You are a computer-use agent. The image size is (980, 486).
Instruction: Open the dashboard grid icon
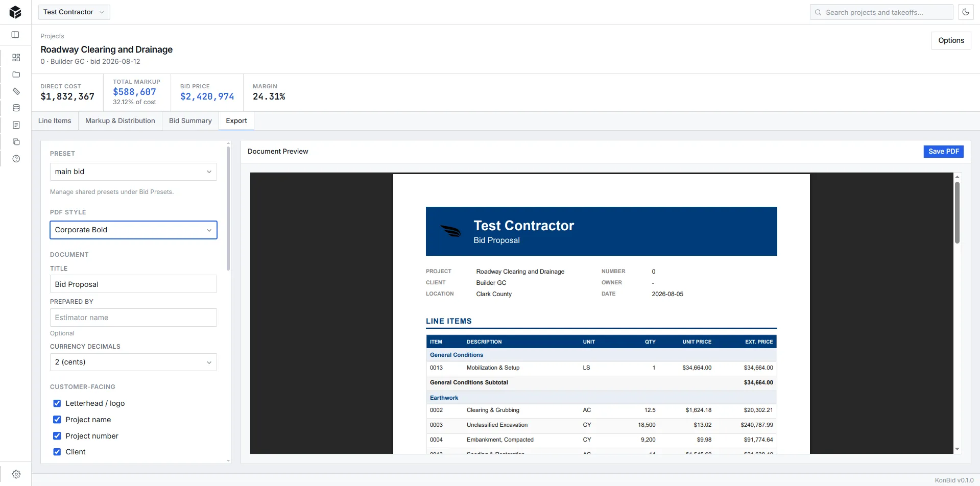[16, 58]
